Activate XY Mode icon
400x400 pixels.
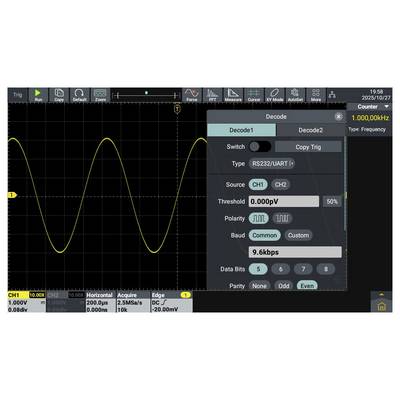[x=274, y=95]
